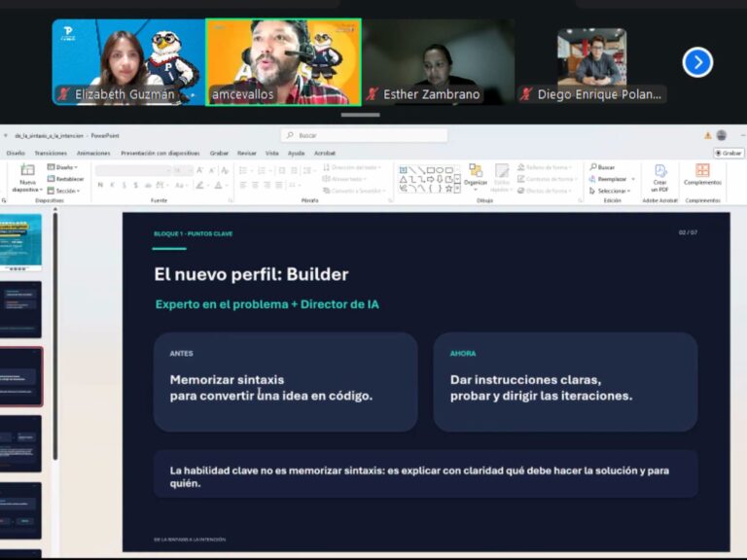Screen dimensions: 747x560
Task: Click the slide panel vertical scrollbar
Action: coord(55,335)
